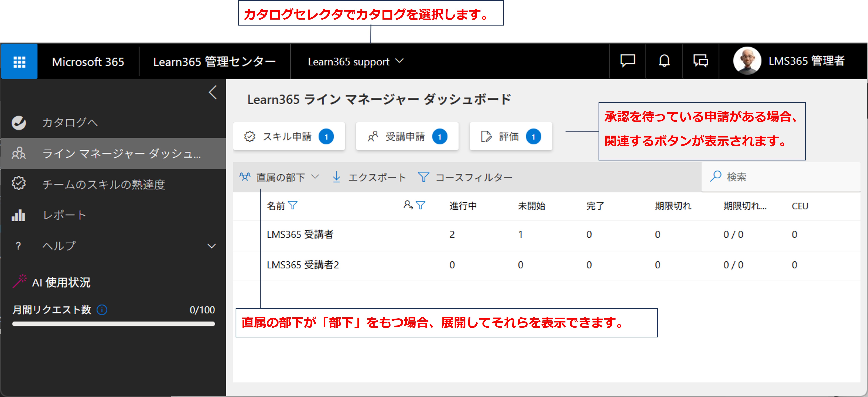868x397 pixels.
Task: Open the chat message icon in header
Action: 627,61
